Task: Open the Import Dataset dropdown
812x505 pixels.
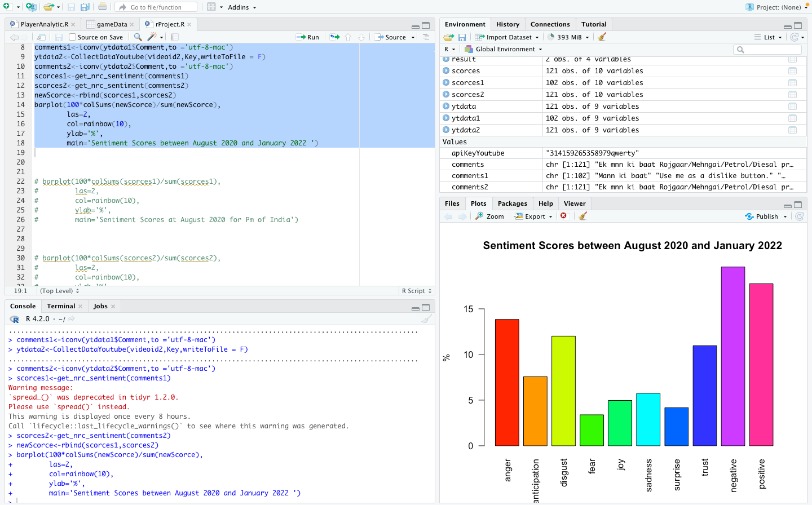Action: click(506, 37)
